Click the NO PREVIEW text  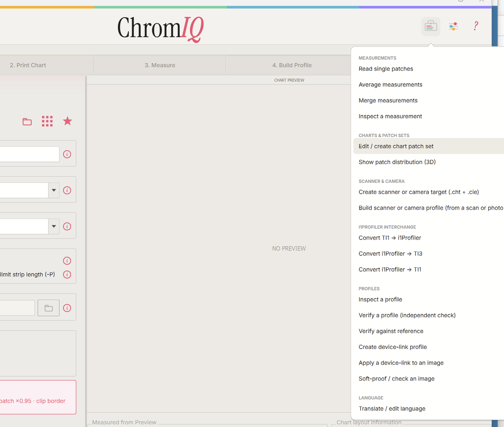[x=289, y=249]
